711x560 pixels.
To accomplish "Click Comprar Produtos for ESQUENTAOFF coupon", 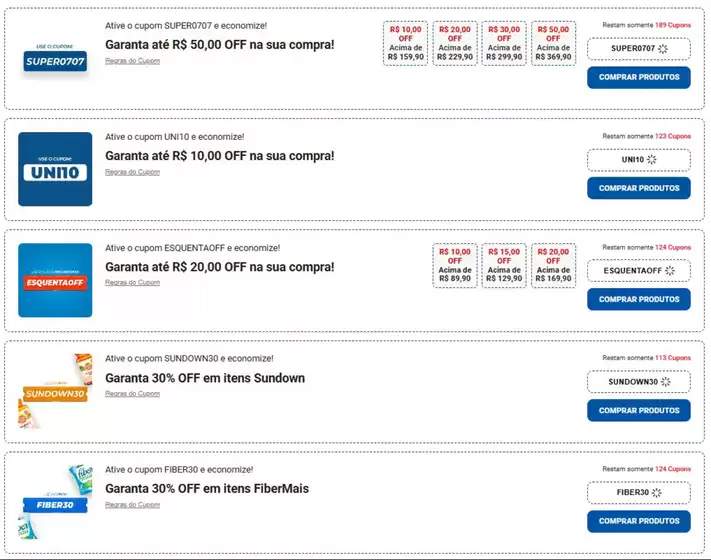I will 639,299.
